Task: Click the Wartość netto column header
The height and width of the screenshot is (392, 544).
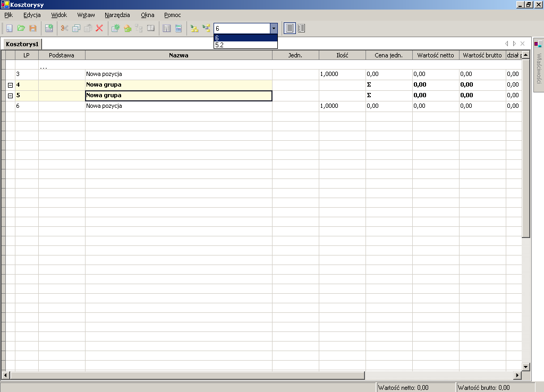Action: point(436,55)
